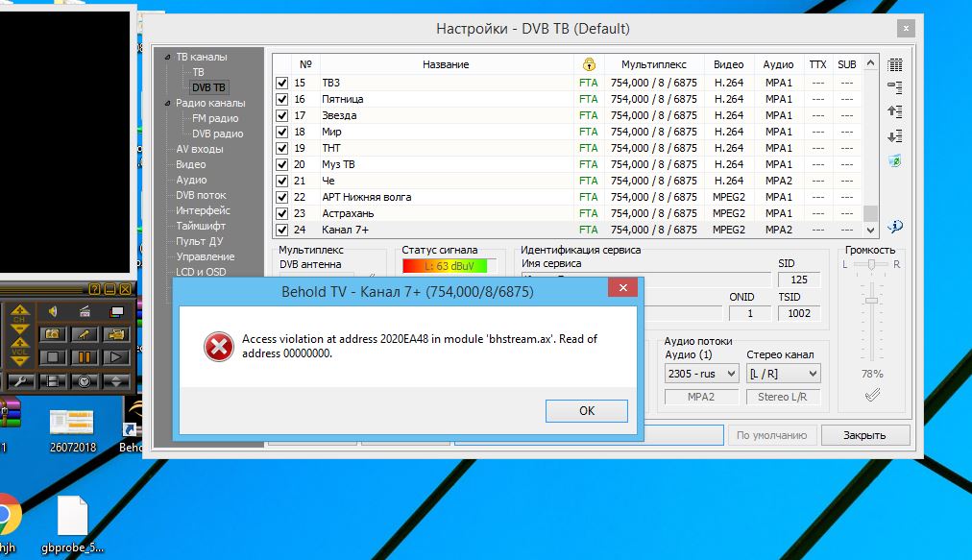Toggle checkbox for channel Муз ТВ

point(281,164)
